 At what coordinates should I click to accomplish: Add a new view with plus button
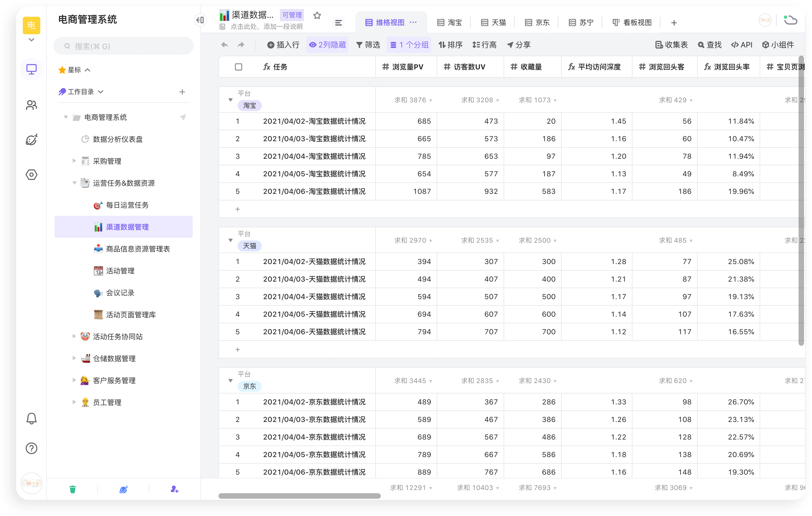click(x=674, y=22)
